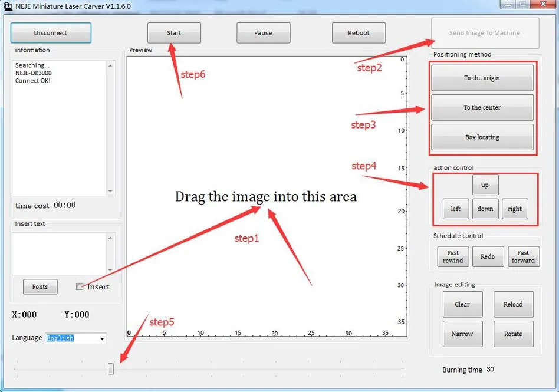Click the information log up scroll arrow
The image size is (559, 392).
click(x=110, y=66)
